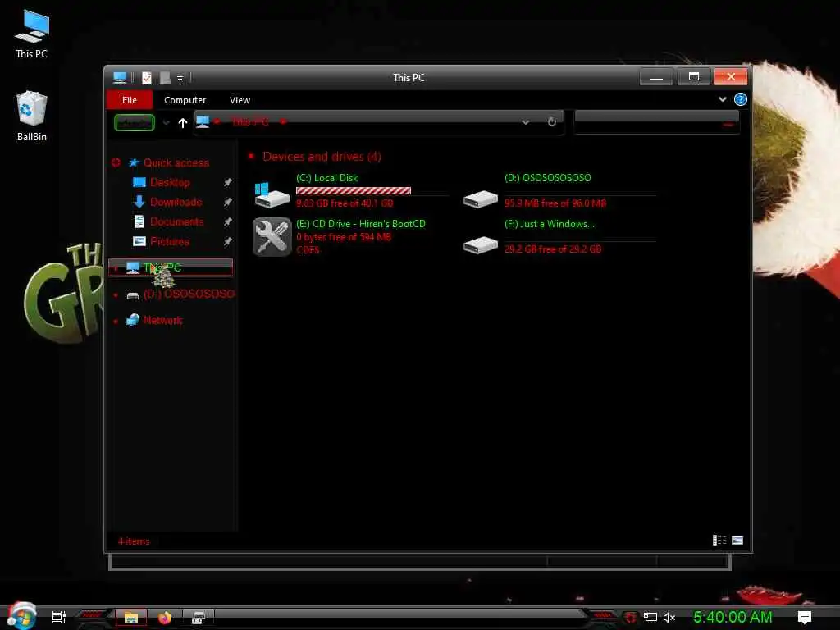The image size is (840, 630).
Task: Collapse Quick access tree node
Action: coord(116,162)
